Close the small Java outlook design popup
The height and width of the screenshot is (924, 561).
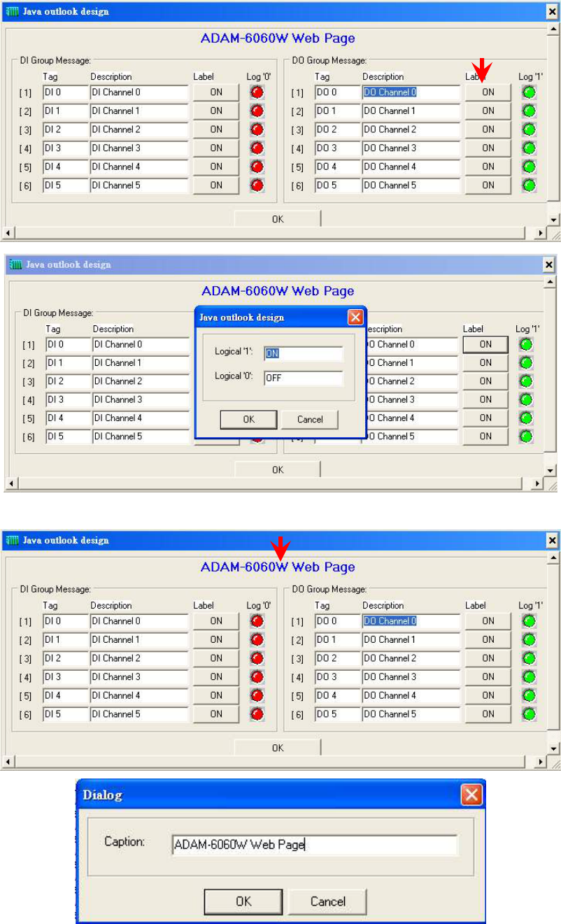pos(355,317)
